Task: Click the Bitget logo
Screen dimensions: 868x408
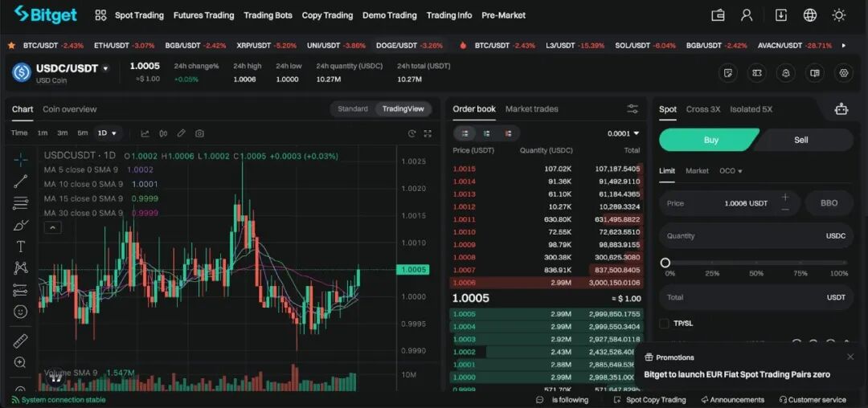Action: point(45,15)
